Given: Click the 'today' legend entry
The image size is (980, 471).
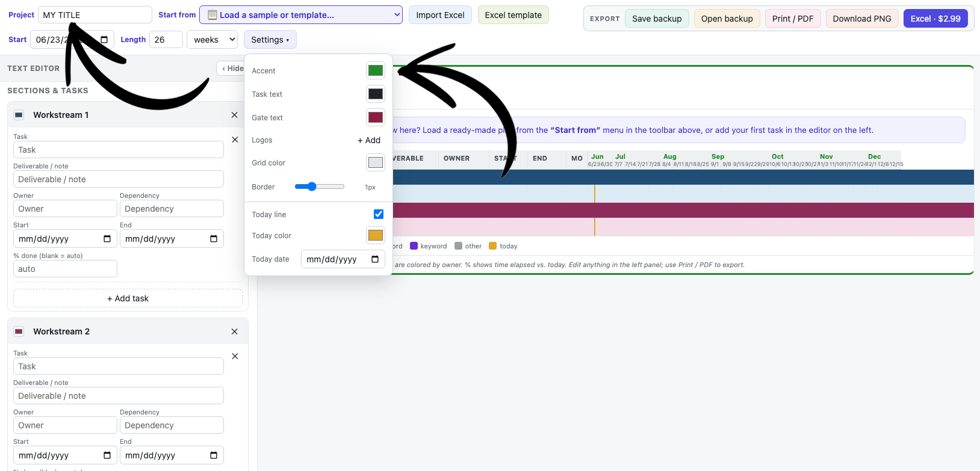Looking at the screenshot, I should tap(503, 246).
